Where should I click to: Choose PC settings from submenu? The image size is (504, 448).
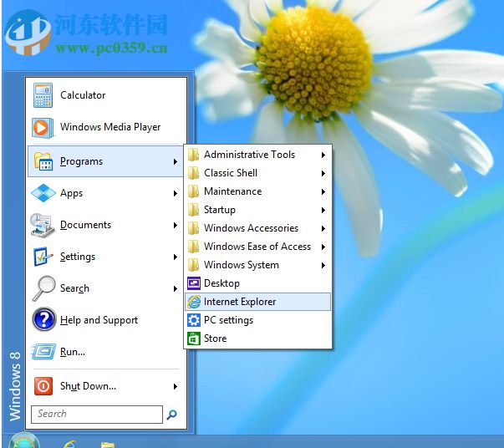click(x=257, y=320)
